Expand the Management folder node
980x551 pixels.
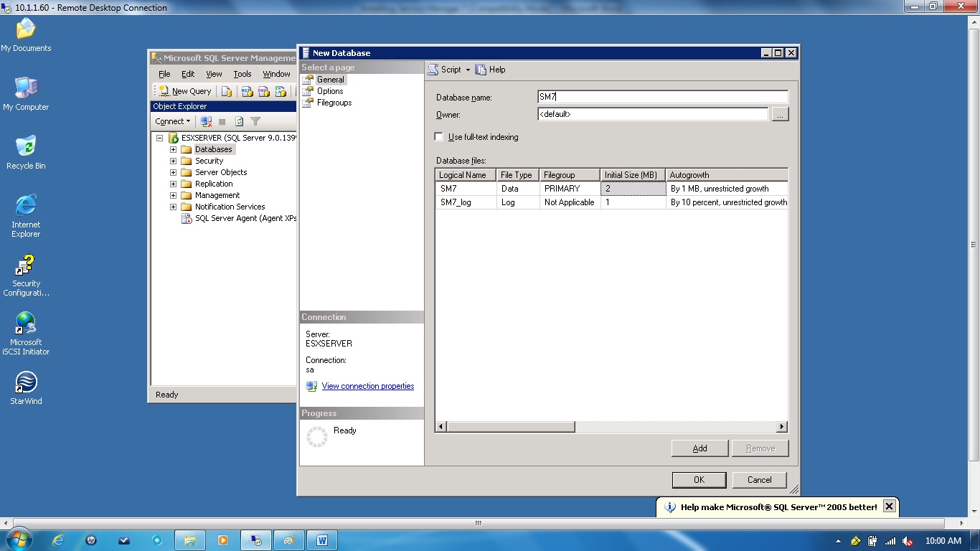(173, 195)
